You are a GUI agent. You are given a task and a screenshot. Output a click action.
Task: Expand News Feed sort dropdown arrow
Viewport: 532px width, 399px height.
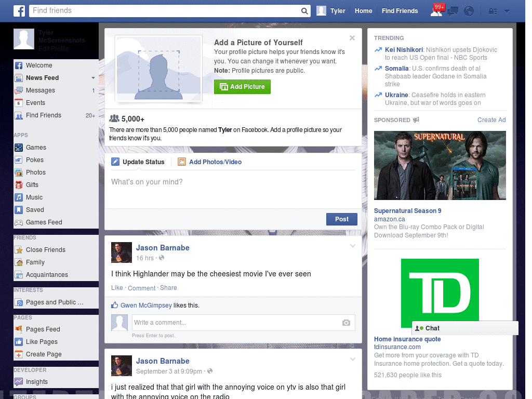[x=93, y=78]
